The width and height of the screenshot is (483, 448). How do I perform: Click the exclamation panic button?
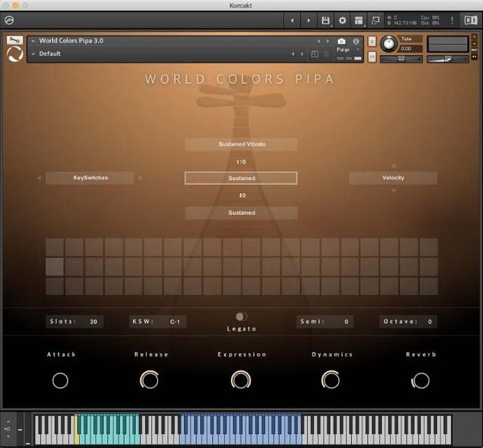(x=452, y=20)
